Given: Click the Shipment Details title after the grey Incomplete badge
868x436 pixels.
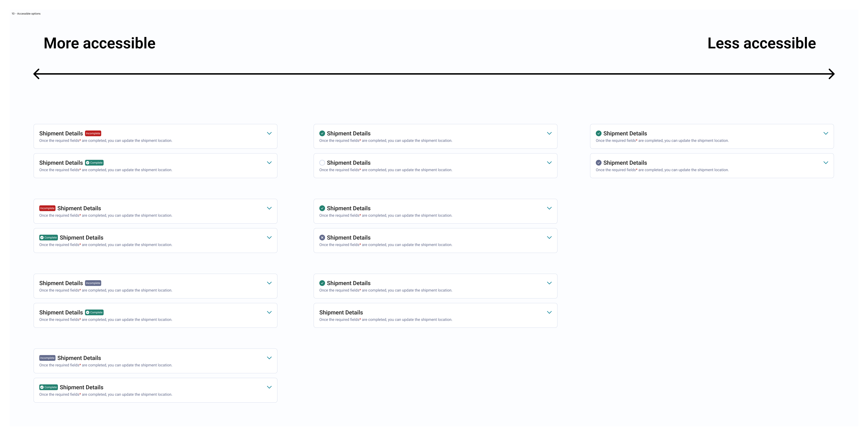Looking at the screenshot, I should point(79,358).
